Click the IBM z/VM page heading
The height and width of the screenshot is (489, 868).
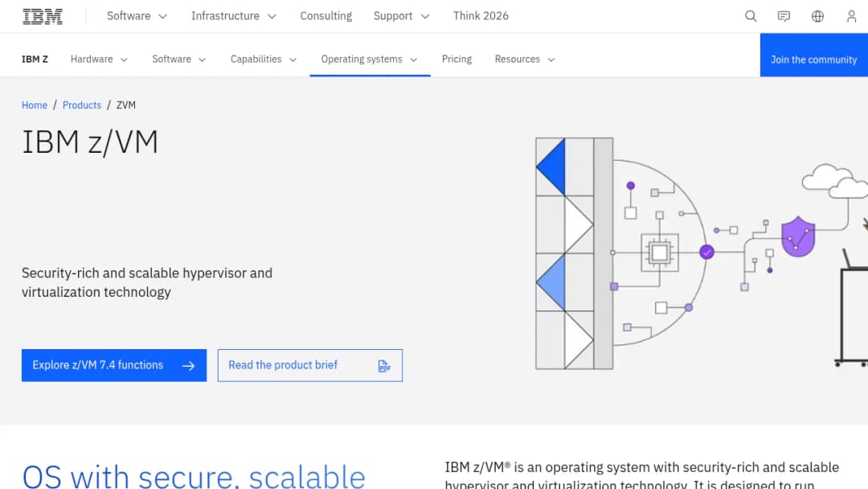pyautogui.click(x=90, y=142)
